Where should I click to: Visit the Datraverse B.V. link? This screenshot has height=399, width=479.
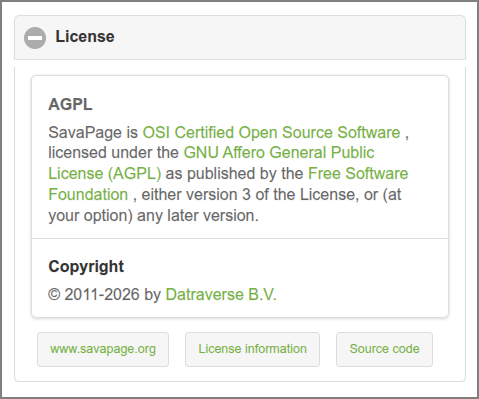pos(221,295)
